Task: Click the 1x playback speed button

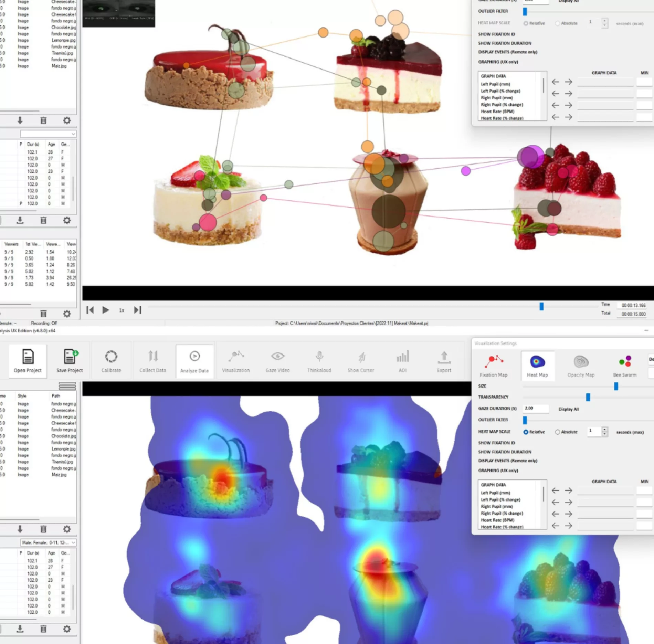Action: pos(122,310)
